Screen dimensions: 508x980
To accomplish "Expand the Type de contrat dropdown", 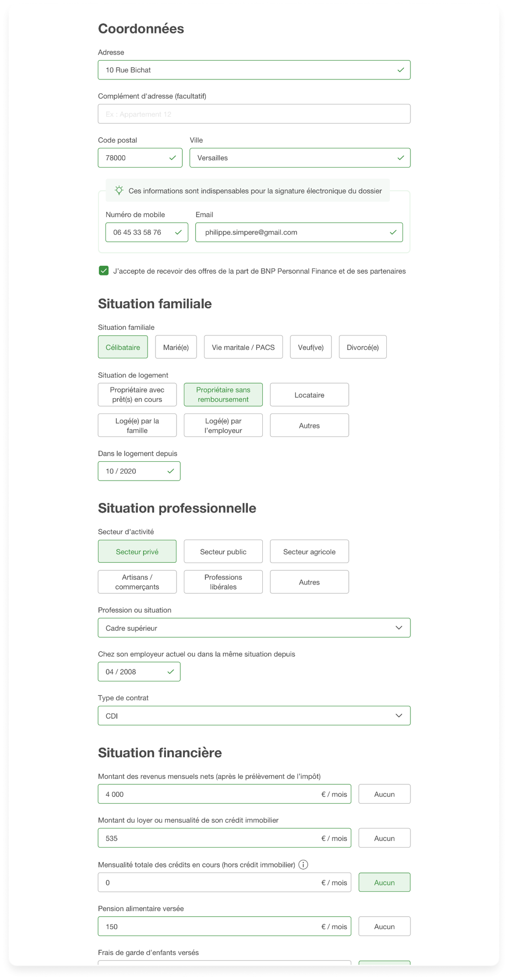I will click(254, 716).
